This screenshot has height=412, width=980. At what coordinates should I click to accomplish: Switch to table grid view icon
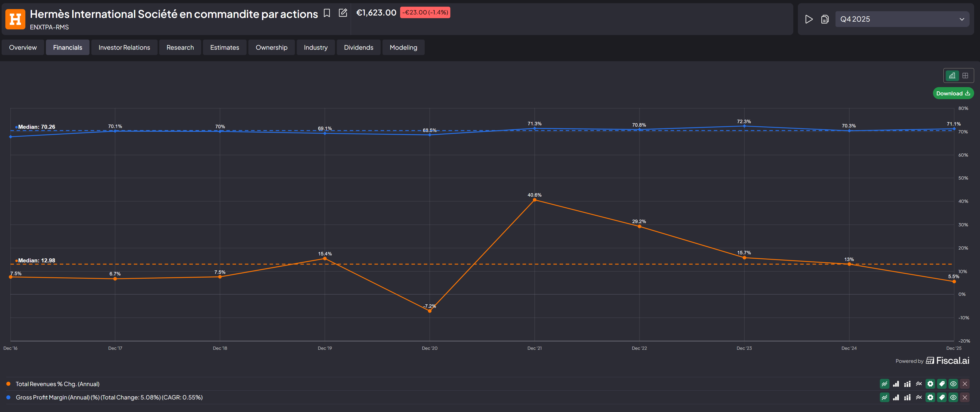click(x=965, y=76)
